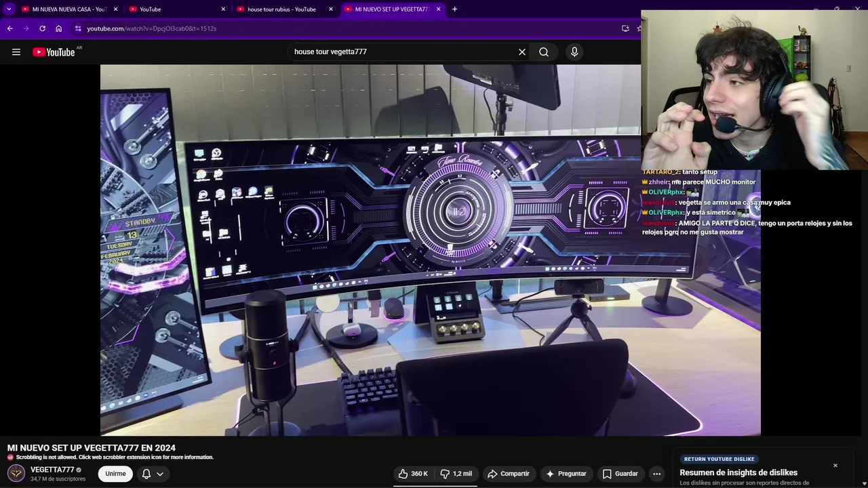Close the Return YouTube Dislike panel
Viewport: 868px width, 488px height.
click(835, 466)
